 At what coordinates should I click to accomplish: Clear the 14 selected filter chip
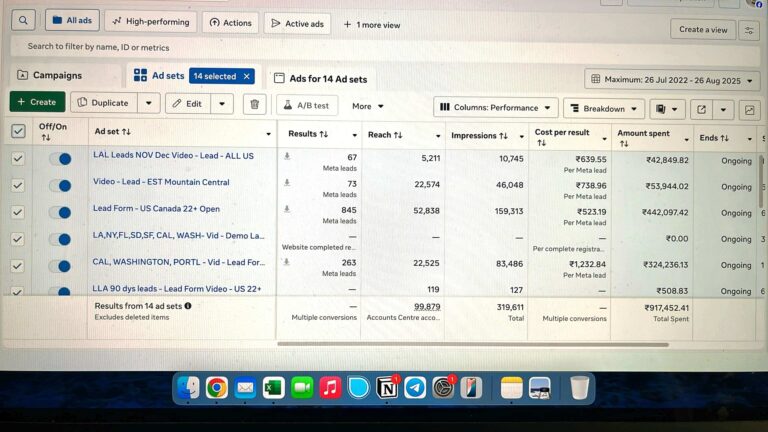(x=246, y=76)
